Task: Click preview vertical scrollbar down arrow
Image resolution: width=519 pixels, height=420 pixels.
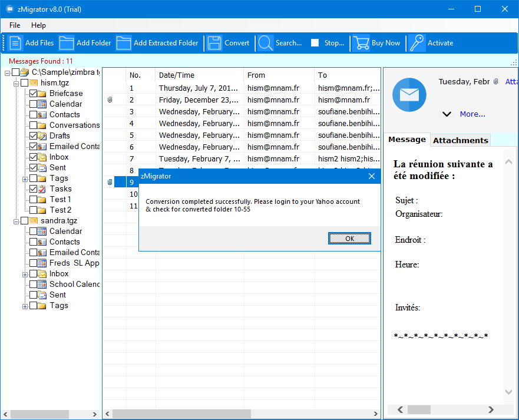Action: click(x=508, y=392)
